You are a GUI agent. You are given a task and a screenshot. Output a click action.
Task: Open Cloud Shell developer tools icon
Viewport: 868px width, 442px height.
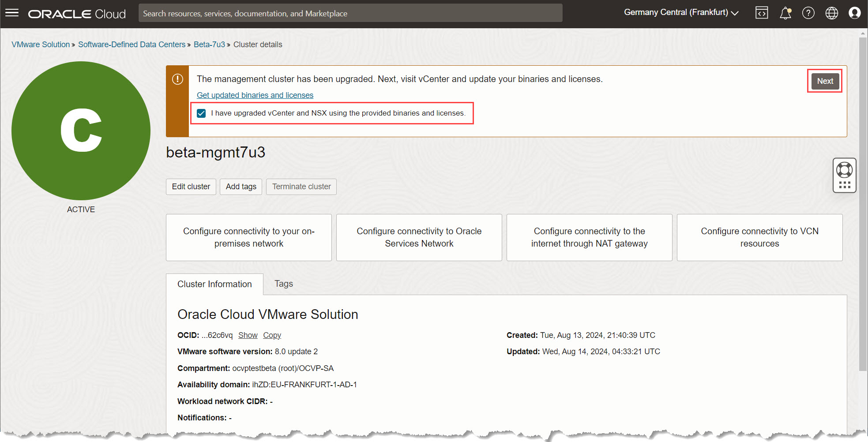762,13
